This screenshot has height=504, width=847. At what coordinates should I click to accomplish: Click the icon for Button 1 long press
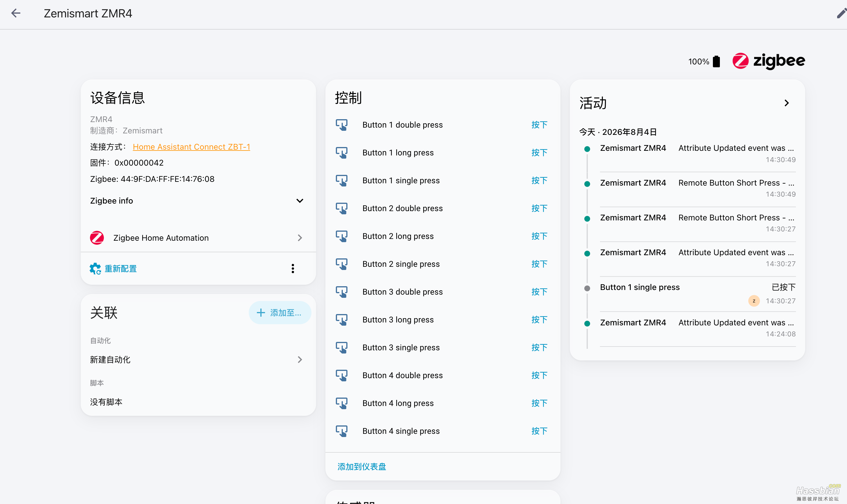point(342,153)
